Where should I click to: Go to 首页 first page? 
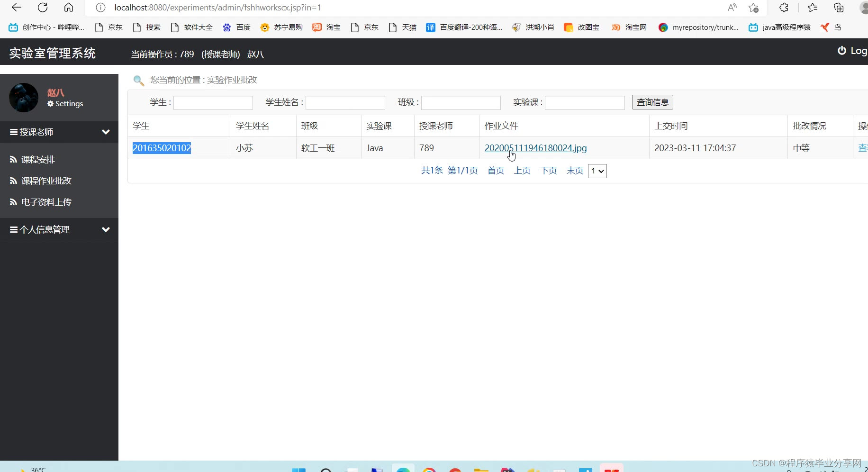(496, 171)
